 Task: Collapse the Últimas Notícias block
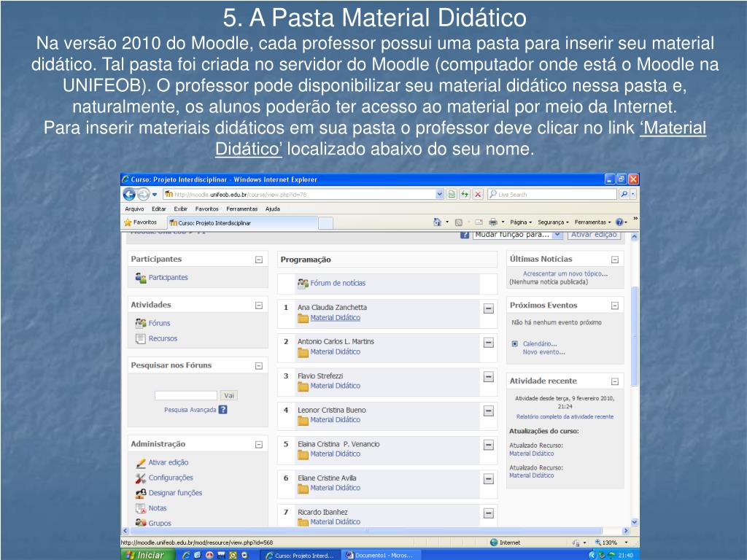(615, 260)
